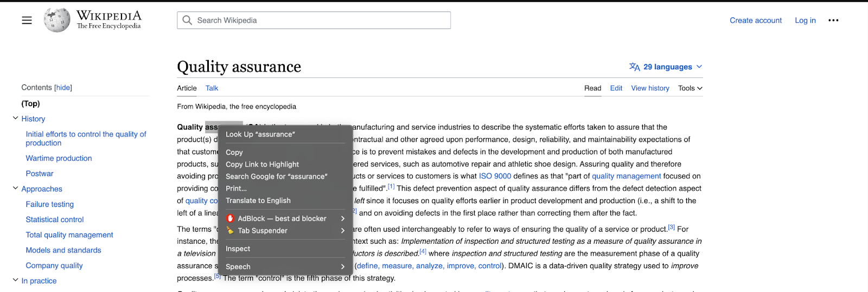Select Search Google for "assurance"
This screenshot has width=868, height=292.
[285, 177]
